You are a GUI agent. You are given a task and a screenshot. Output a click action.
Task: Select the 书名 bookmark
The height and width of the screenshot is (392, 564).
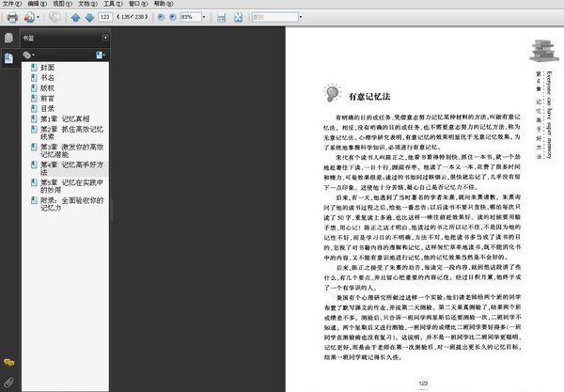[47, 78]
